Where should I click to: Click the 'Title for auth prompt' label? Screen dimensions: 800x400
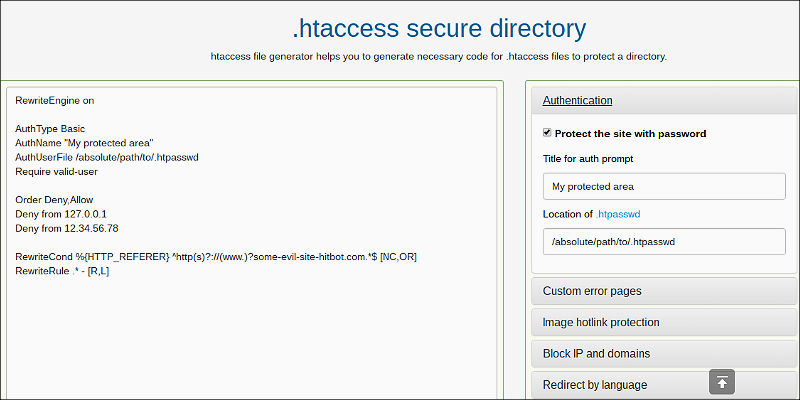click(x=588, y=159)
